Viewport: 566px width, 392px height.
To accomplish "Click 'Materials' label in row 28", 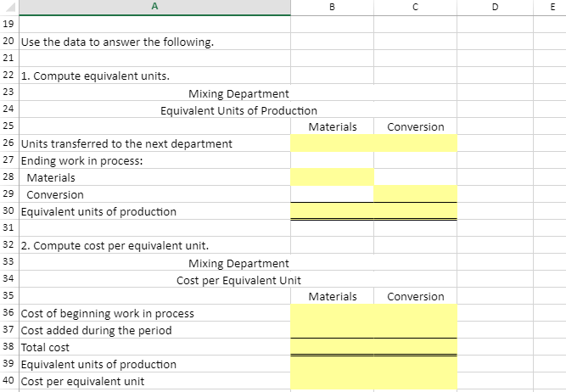I will coord(51,177).
